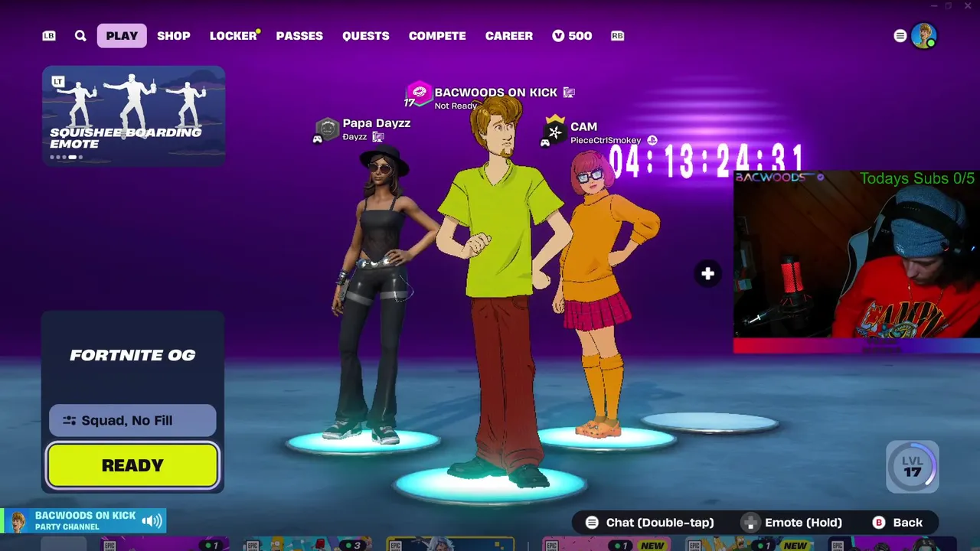
Task: Open the CAREER tab
Action: coord(509,36)
